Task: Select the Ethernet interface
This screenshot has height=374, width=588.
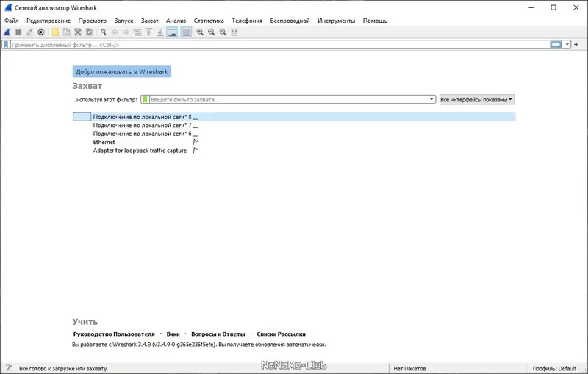Action: [294, 142]
